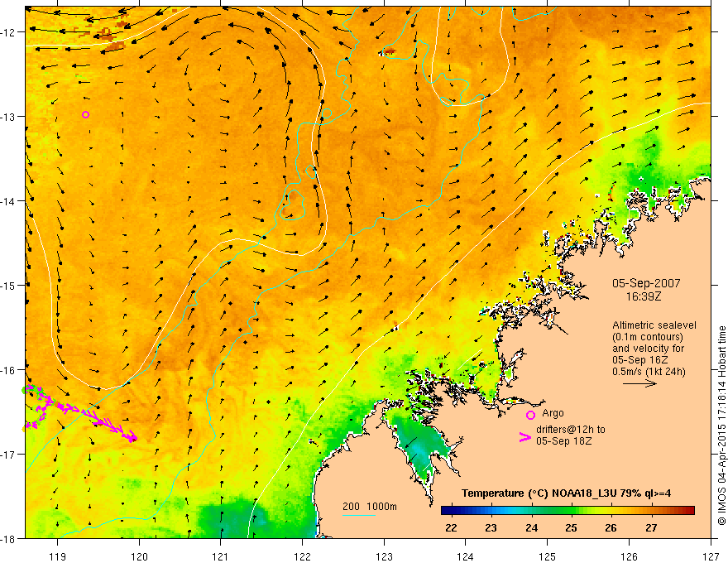The width and height of the screenshot is (728, 563).
Task: Click the '05-Sep-2007' date text
Action: pos(646,283)
